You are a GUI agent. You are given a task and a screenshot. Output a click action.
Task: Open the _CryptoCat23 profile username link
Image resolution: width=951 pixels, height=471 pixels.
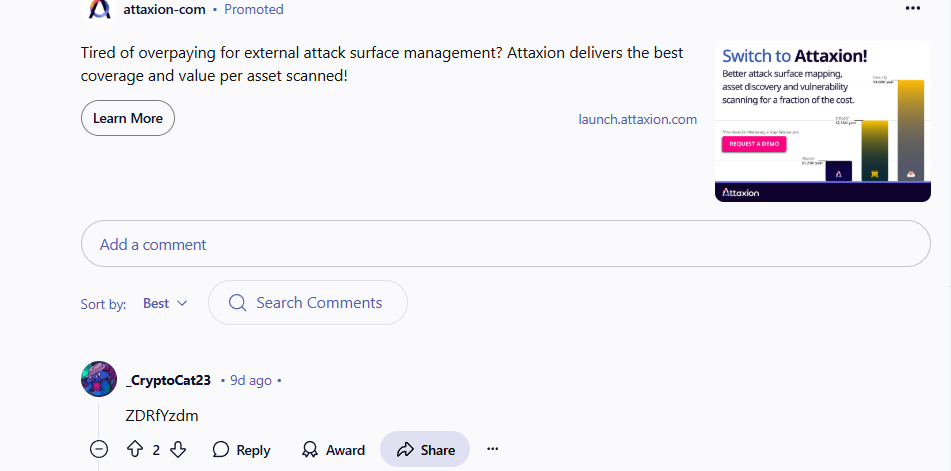[168, 380]
